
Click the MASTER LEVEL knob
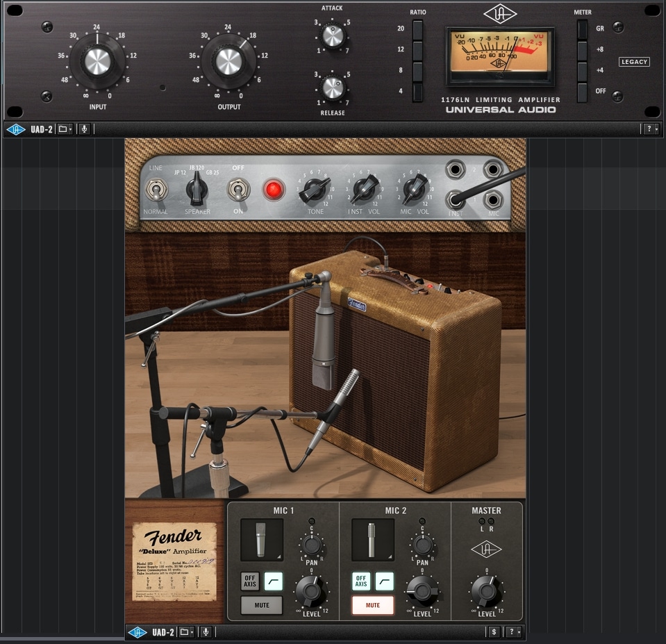(486, 591)
